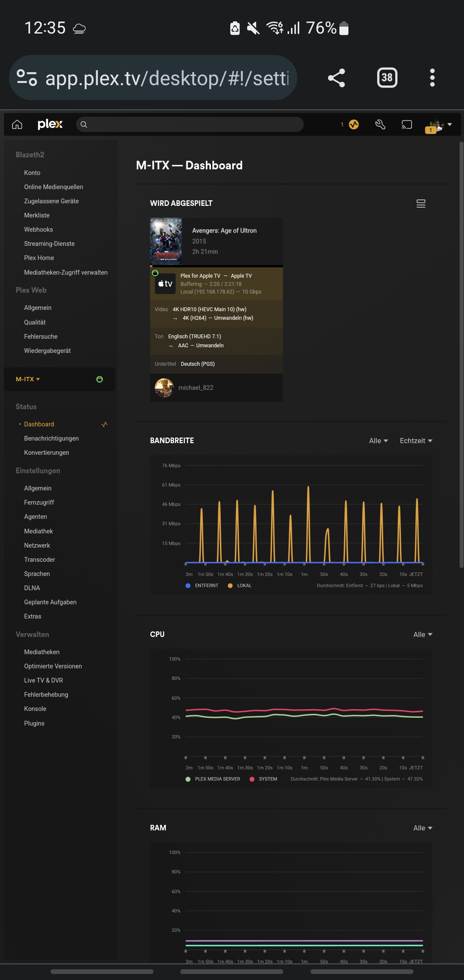
Task: Open Qualität under Plex Web
Action: [x=35, y=322]
